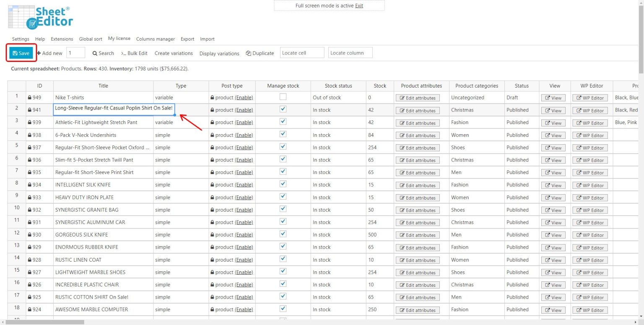Click the Locate cell input field

[x=302, y=53]
